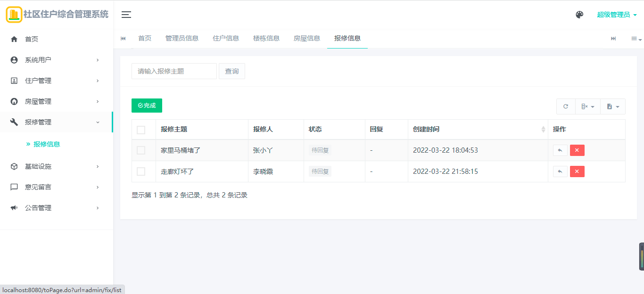Click the house icon beside 房屋管理

(14, 101)
